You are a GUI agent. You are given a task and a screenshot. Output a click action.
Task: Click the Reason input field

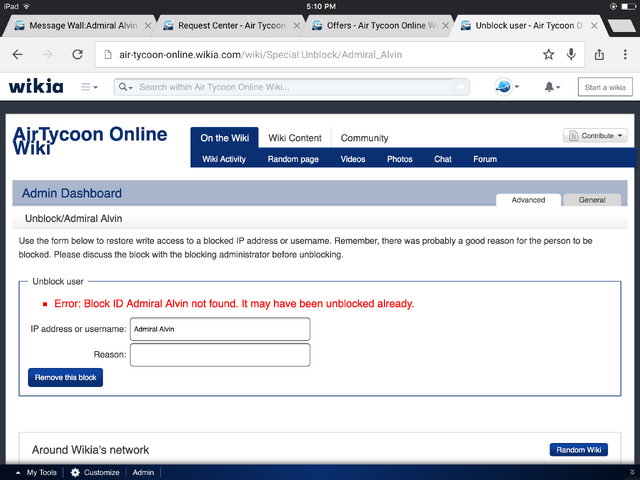coord(220,355)
